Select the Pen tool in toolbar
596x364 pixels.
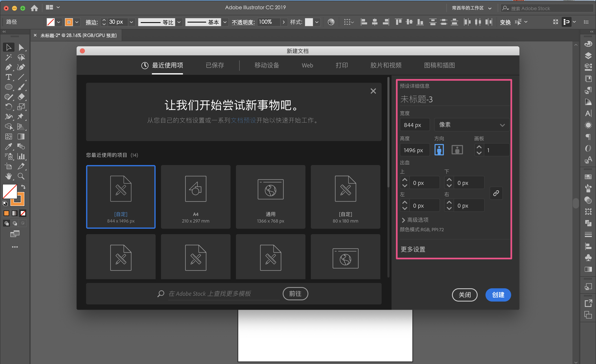tap(8, 67)
